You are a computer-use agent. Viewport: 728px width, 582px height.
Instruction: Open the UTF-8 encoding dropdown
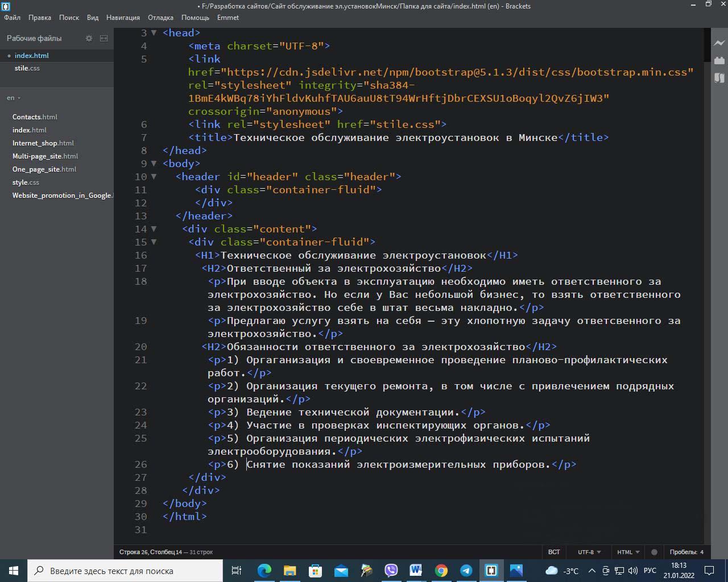click(x=589, y=552)
